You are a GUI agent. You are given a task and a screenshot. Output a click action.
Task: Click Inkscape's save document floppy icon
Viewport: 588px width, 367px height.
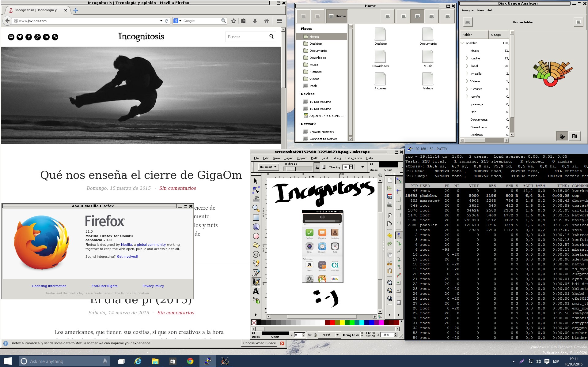(x=390, y=196)
